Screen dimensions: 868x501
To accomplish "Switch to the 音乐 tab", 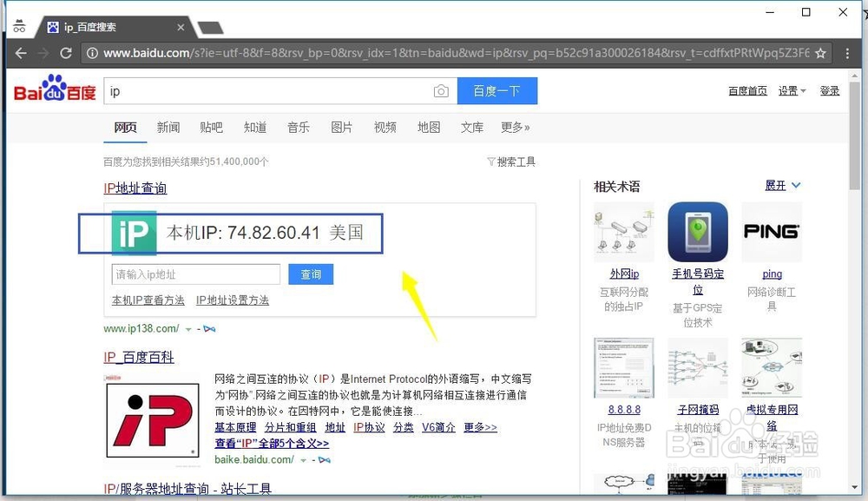I will [x=299, y=128].
